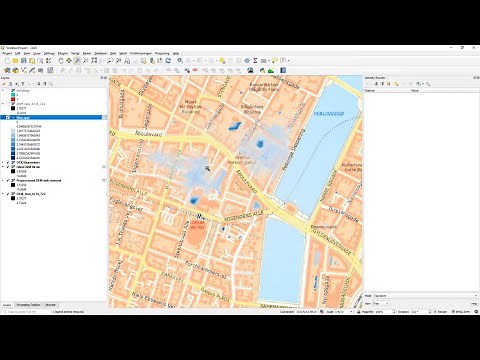Open Processing Toolbox gear icon

point(247,61)
